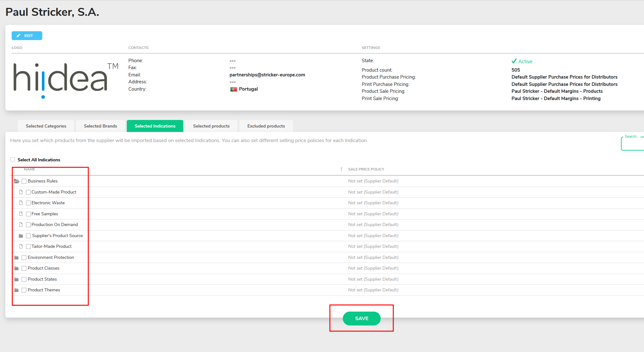
Task: Click the document icon next to Free Samples
Action: [21, 214]
